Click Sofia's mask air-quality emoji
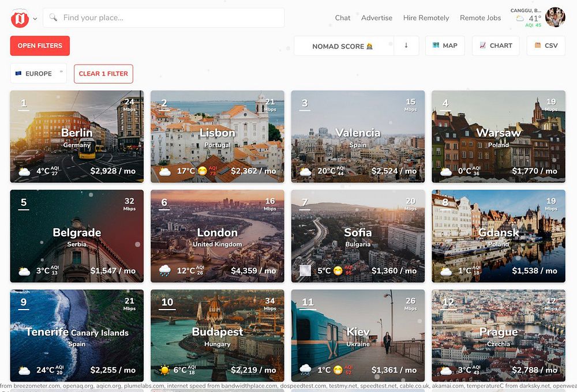The image size is (577, 392). 338,270
